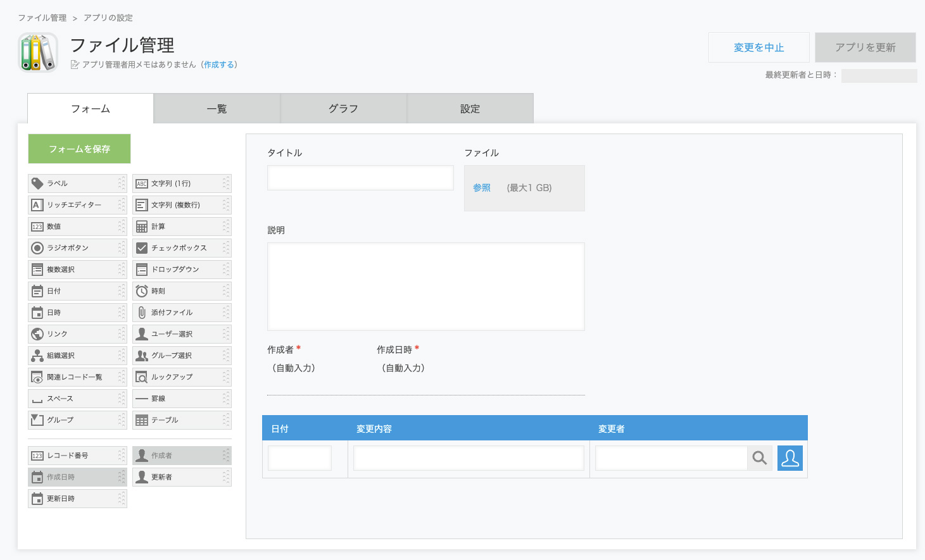The image size is (925, 560).
Task: Pick the ドロップダウン field item
Action: (x=182, y=270)
